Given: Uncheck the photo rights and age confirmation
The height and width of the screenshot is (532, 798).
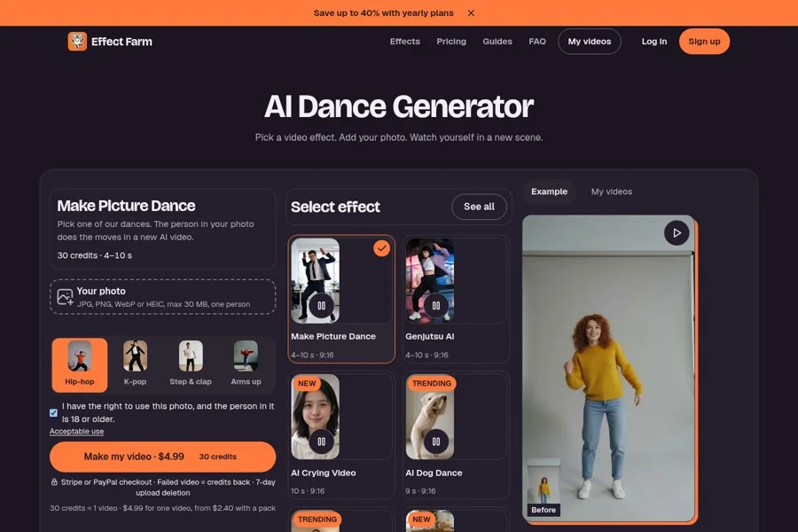Looking at the screenshot, I should pyautogui.click(x=53, y=413).
